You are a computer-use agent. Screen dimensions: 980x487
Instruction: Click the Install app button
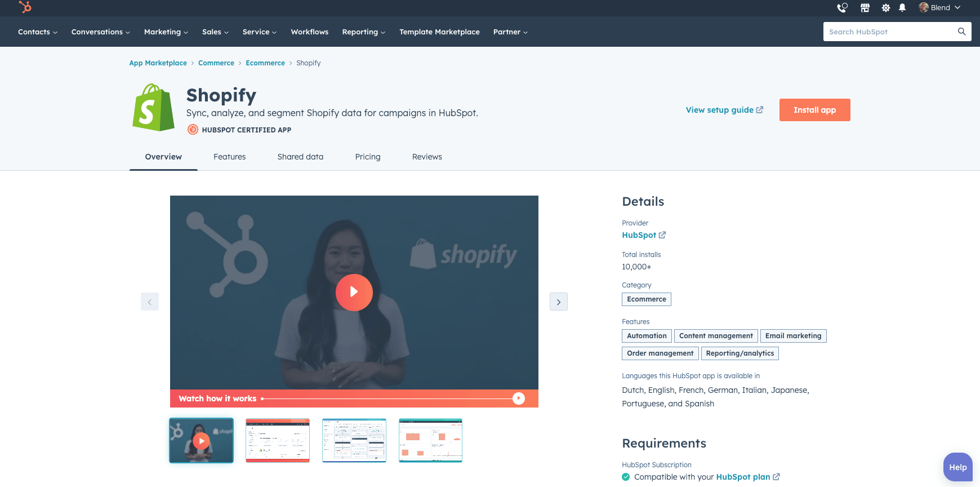pos(814,110)
